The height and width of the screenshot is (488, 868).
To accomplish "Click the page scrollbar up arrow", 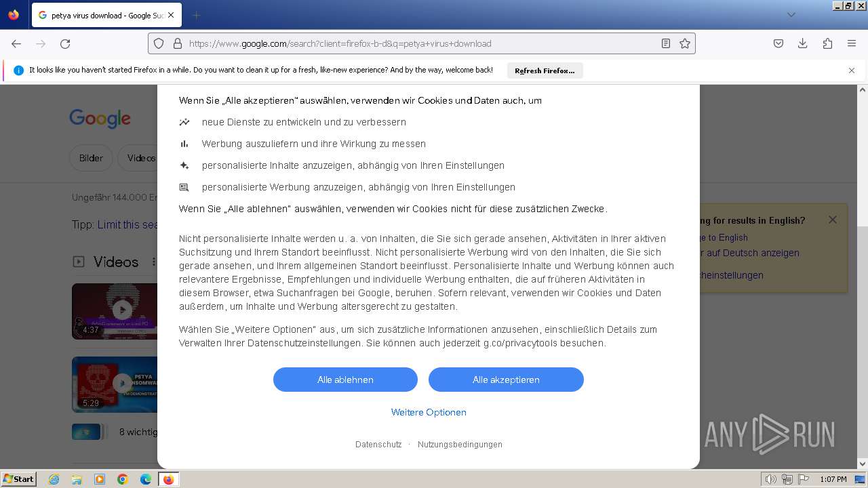I will point(863,89).
